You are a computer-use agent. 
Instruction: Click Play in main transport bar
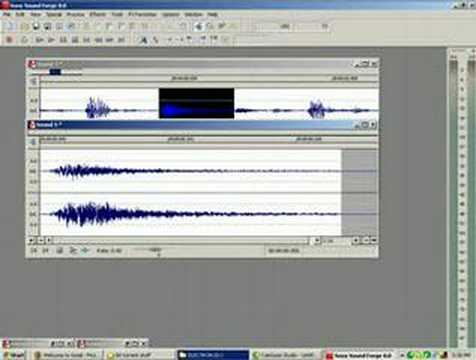coord(51,40)
